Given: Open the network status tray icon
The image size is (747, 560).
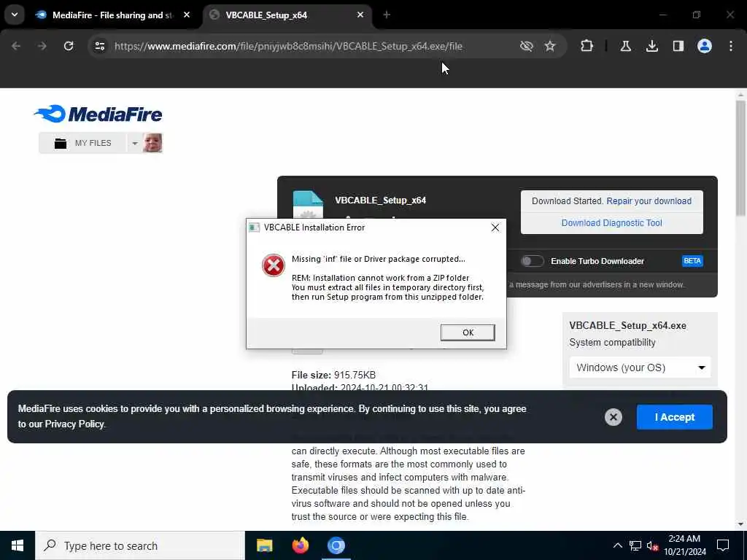Looking at the screenshot, I should [635, 545].
